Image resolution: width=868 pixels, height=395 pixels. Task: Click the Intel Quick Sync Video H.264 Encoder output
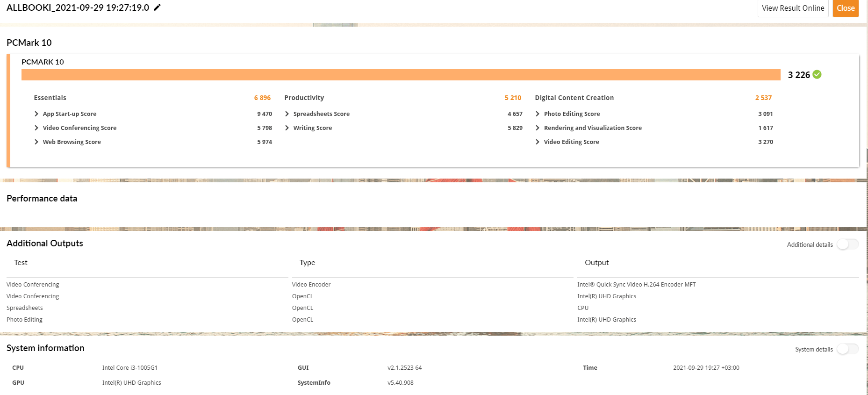(x=636, y=284)
